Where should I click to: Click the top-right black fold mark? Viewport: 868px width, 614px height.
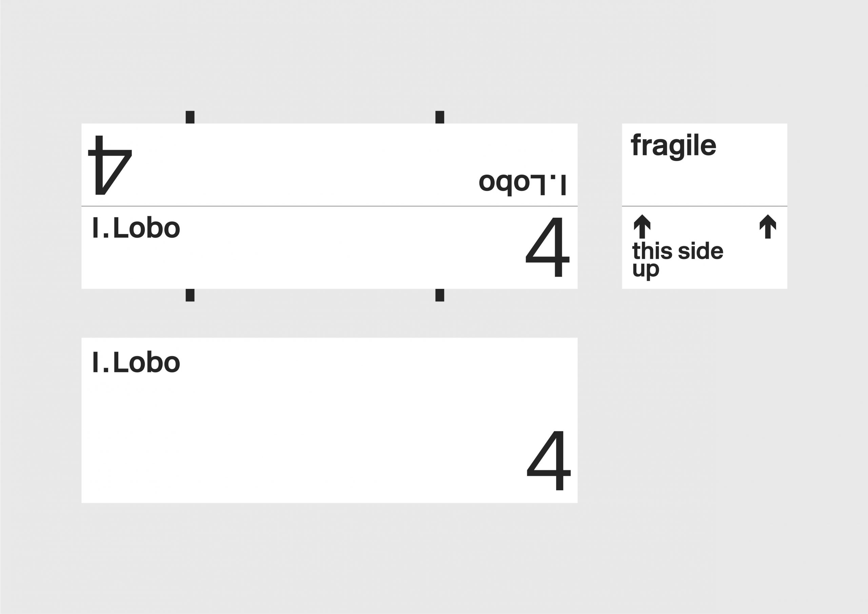(440, 117)
